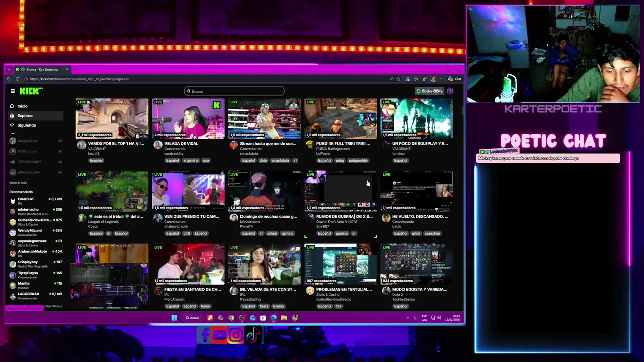Image resolution: width=644 pixels, height=362 pixels.
Task: Click the taskbar Buscar search box
Action: click(192, 318)
